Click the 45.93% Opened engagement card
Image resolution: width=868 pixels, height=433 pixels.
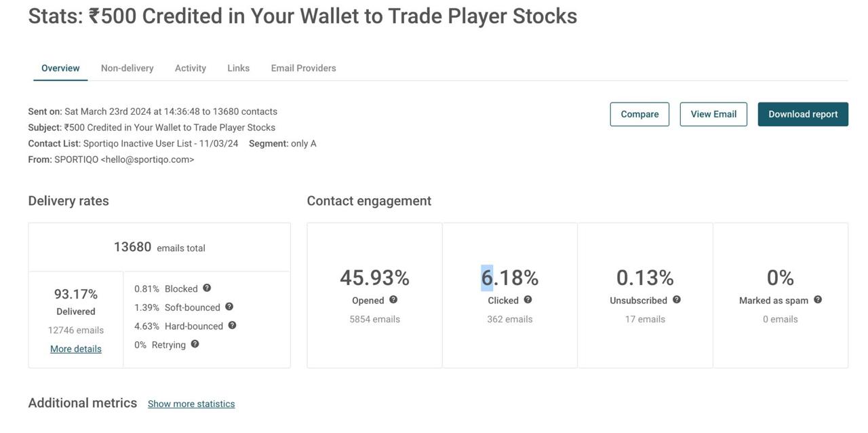pos(374,295)
